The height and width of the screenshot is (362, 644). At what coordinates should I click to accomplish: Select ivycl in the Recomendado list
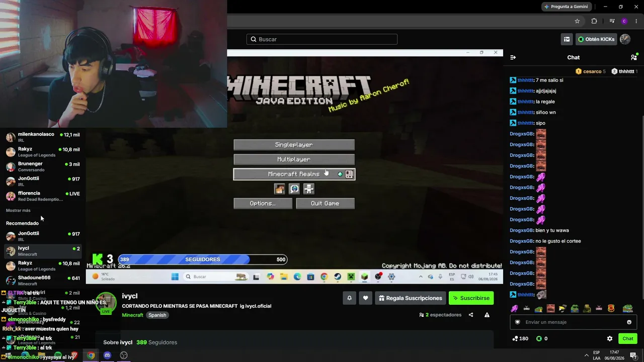[x=43, y=251]
